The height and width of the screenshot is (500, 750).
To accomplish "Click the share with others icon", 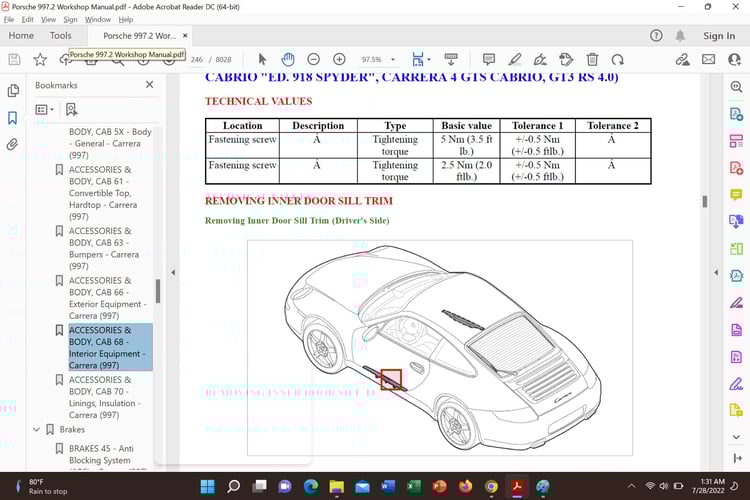I will coord(734,59).
